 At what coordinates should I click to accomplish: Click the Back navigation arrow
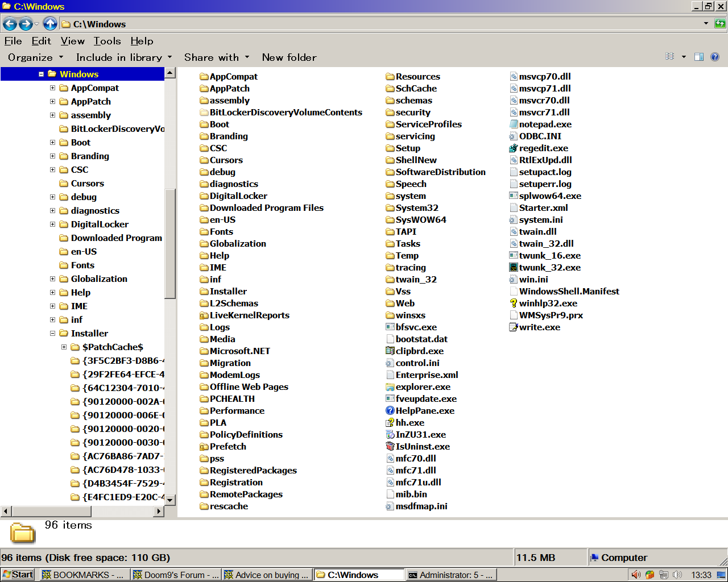[10, 24]
